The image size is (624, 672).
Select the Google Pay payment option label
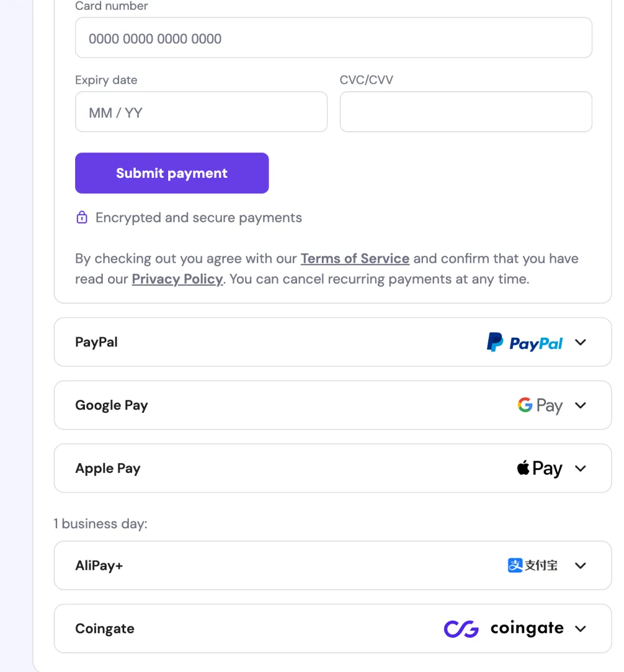tap(112, 405)
